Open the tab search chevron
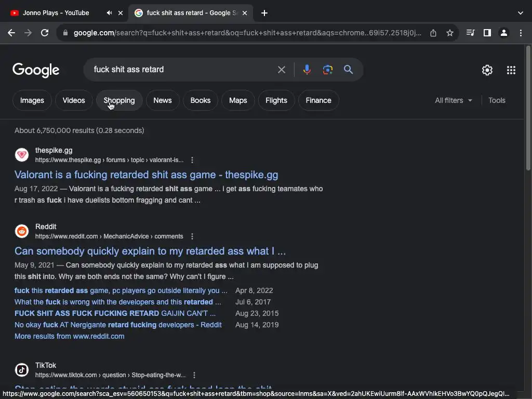Image resolution: width=532 pixels, height=399 pixels. [521, 13]
